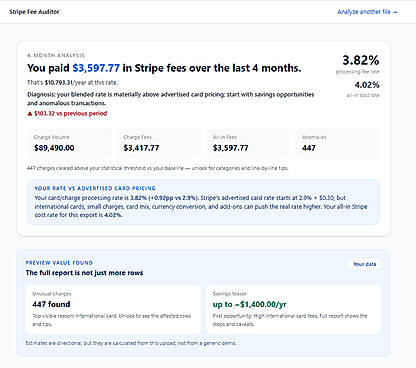Click the 'up to ~$1,400.00/yr' savings teaser
This screenshot has height=368, width=416.
tap(249, 304)
